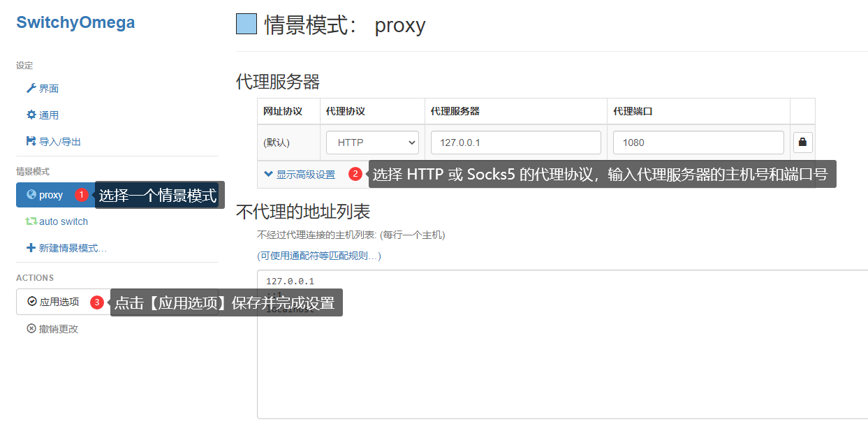Click the lock icon in proxy row

click(802, 143)
